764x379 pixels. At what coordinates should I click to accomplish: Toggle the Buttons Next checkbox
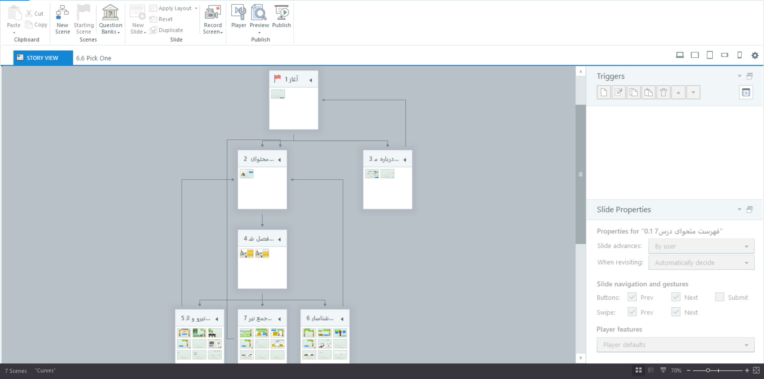click(x=675, y=297)
